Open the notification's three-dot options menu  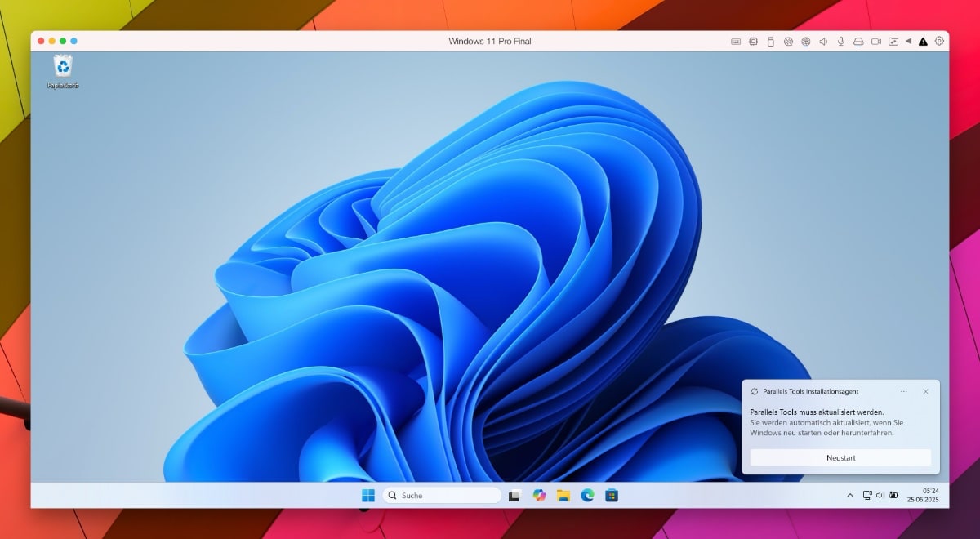[903, 391]
